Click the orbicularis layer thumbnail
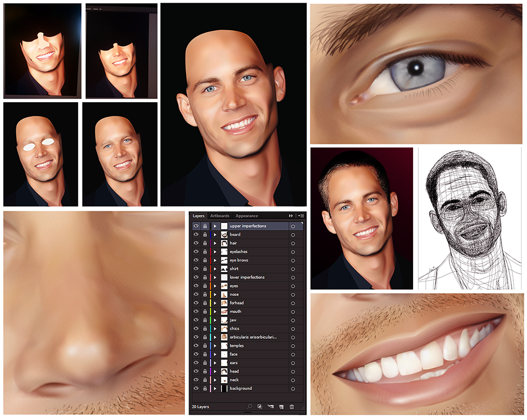The image size is (527, 420). (224, 337)
